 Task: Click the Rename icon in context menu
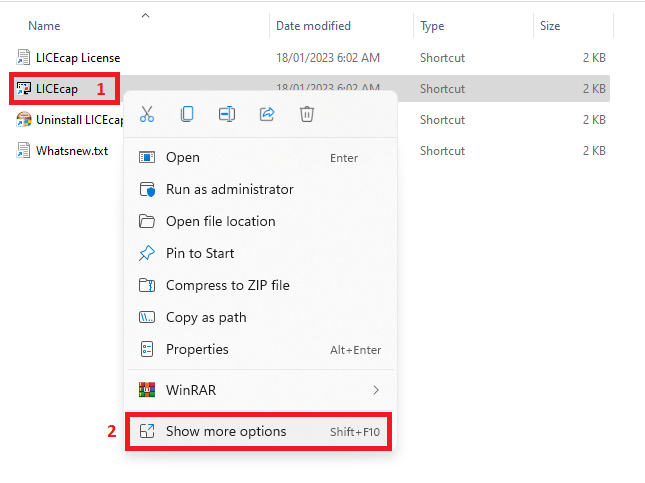coord(227,114)
